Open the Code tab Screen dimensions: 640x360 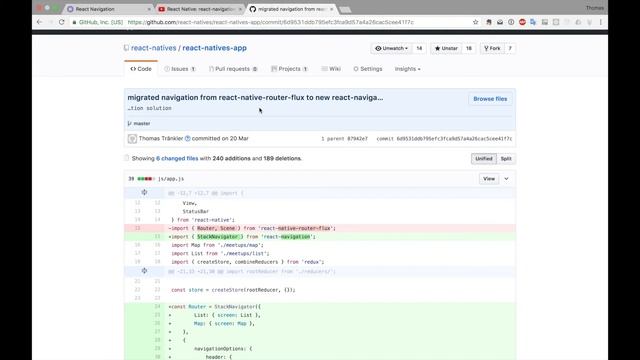141,69
